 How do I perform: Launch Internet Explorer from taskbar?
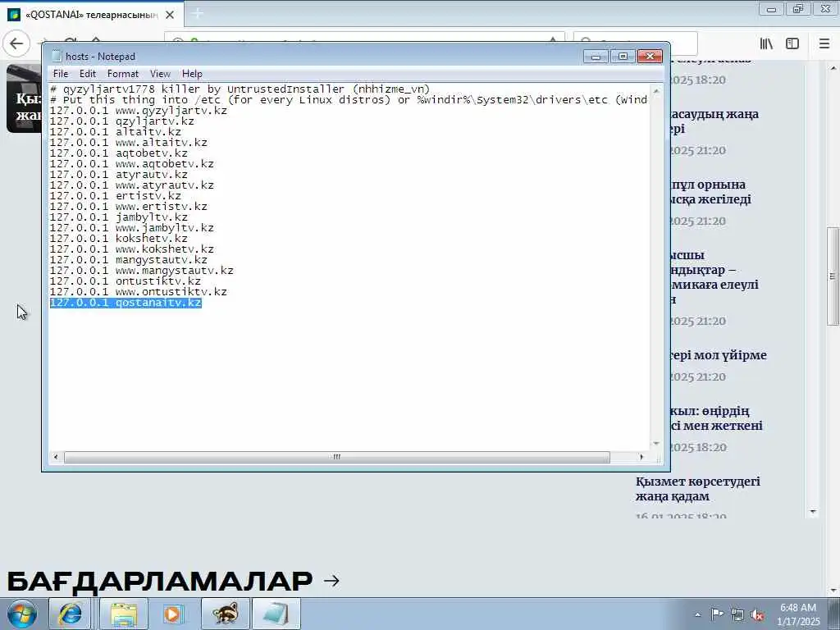pyautogui.click(x=71, y=614)
